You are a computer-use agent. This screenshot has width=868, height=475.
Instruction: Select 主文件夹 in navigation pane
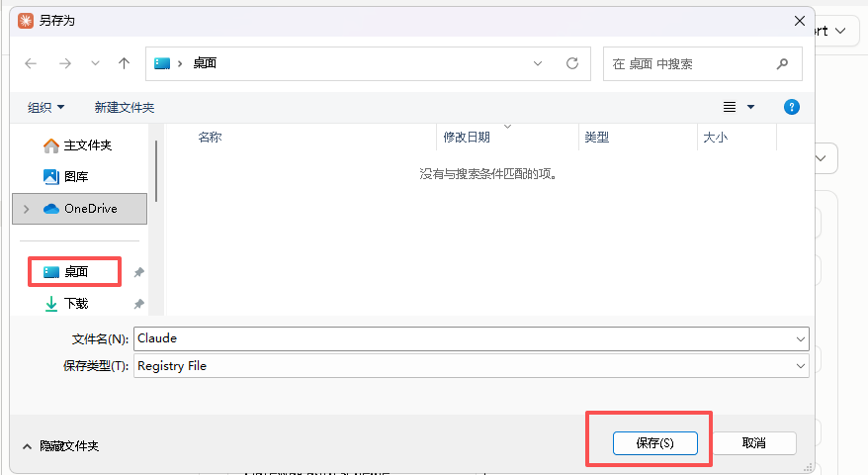point(80,145)
